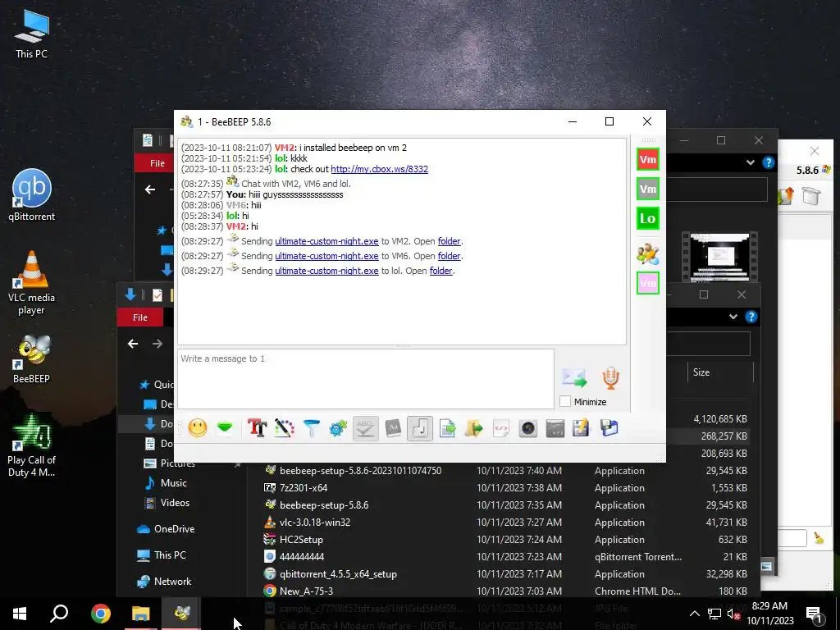Show hidden system tray icons
Viewport: 840px width, 630px height.
point(694,614)
